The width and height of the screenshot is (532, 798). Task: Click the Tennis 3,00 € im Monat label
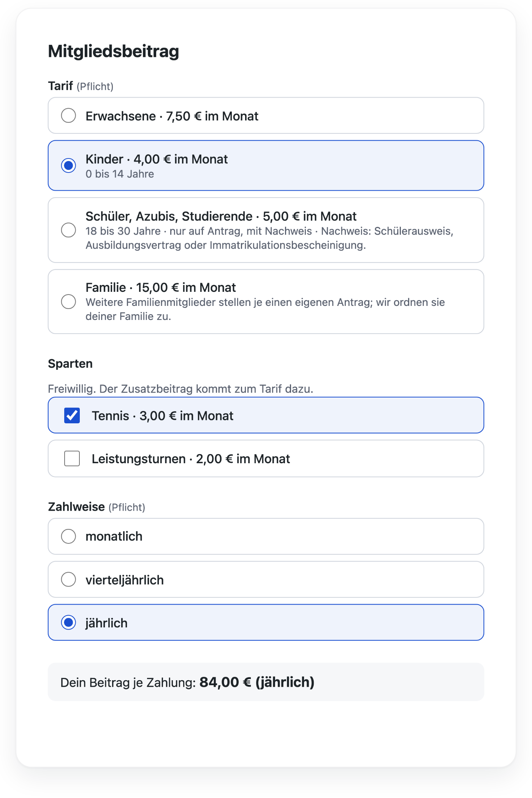(x=162, y=416)
